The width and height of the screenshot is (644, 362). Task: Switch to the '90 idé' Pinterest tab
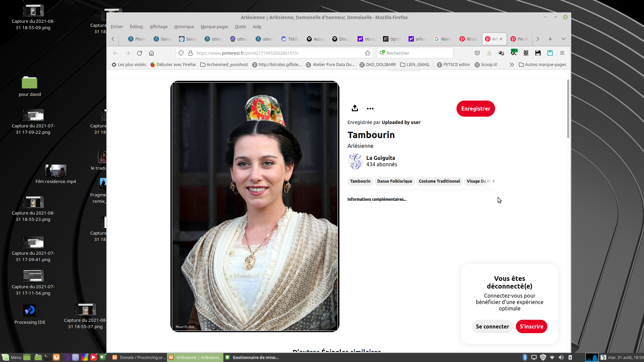(x=469, y=39)
